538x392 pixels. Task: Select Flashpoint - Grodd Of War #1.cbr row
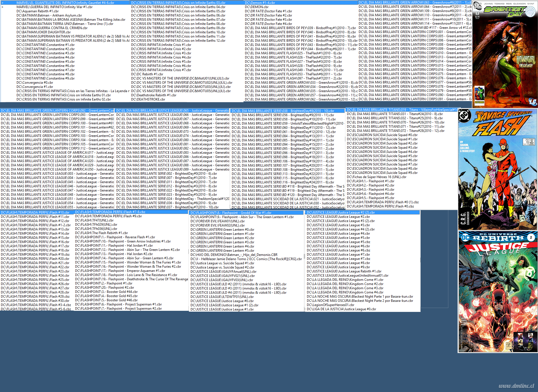[x=247, y=213]
